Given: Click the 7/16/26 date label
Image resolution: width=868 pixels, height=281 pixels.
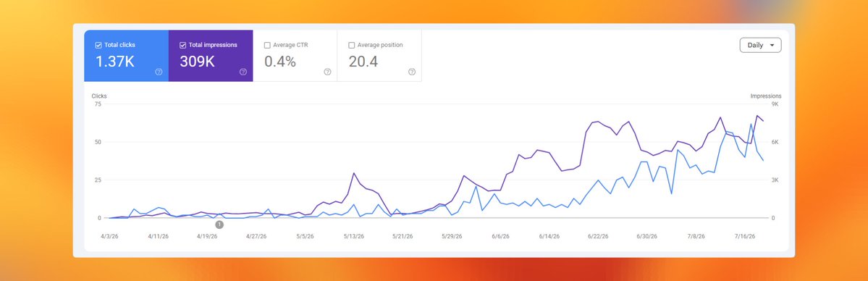Looking at the screenshot, I should (x=745, y=236).
